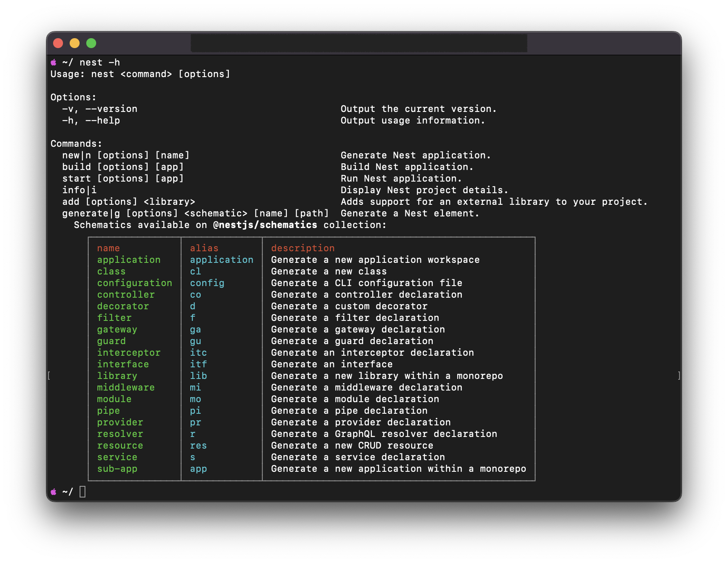Click the 'generate|g' command line
The height and width of the screenshot is (563, 728).
pyautogui.click(x=196, y=214)
